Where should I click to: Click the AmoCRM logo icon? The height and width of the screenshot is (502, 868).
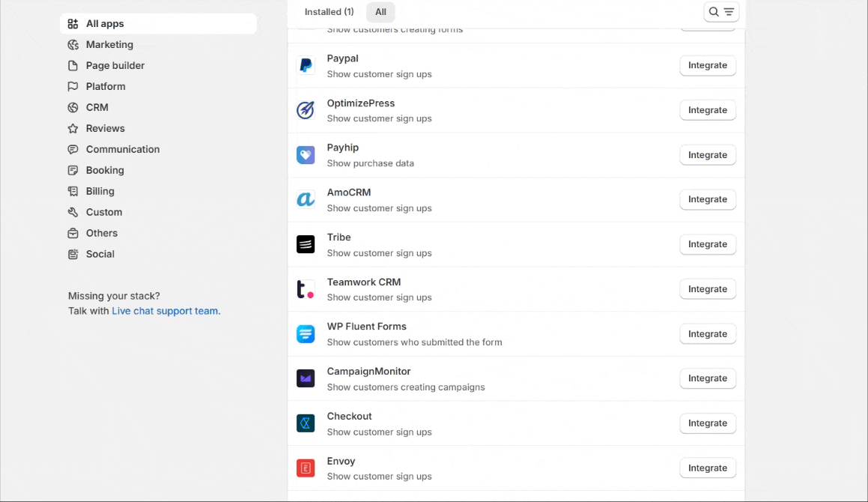click(306, 199)
